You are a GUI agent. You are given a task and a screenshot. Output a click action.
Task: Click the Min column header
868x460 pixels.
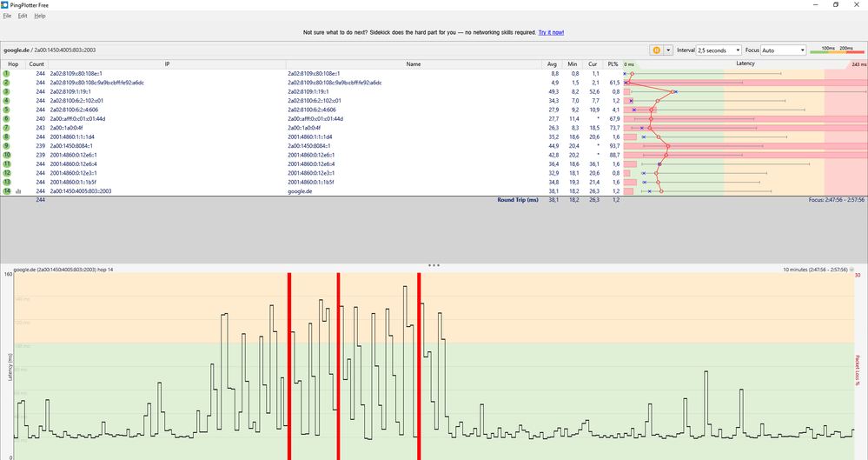[573, 64]
